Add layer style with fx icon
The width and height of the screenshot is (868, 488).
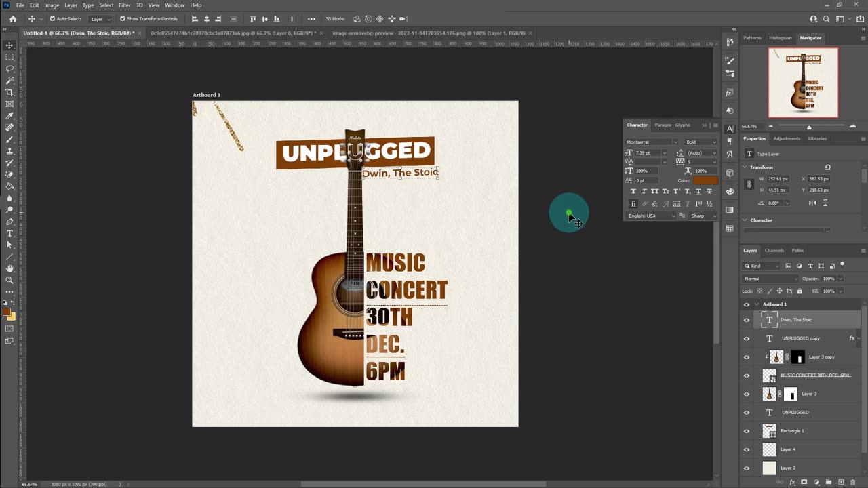(x=792, y=482)
